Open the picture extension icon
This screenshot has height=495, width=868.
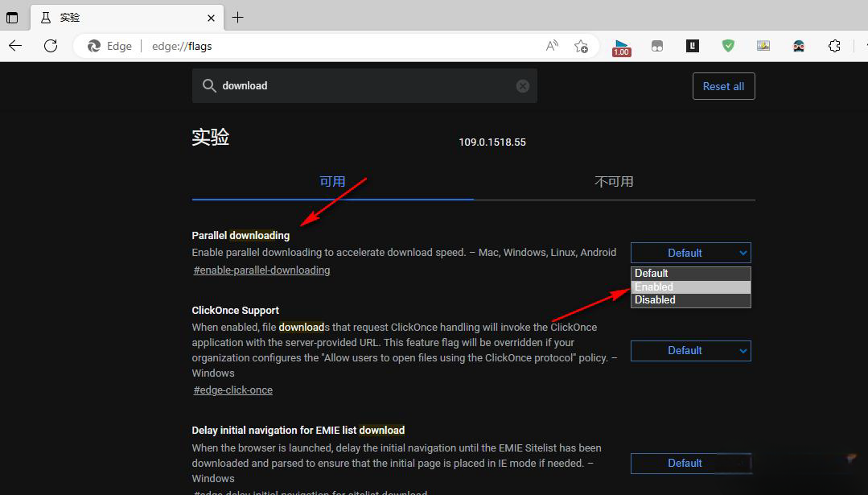pos(763,46)
